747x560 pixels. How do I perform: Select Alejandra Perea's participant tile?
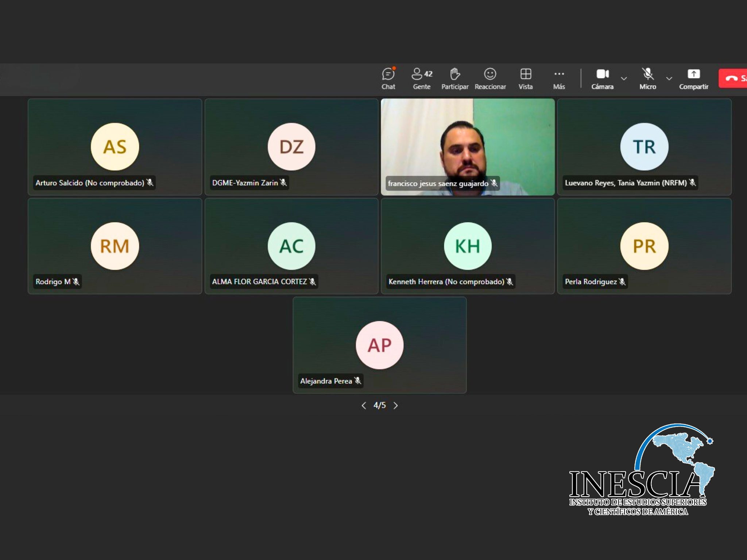point(379,345)
